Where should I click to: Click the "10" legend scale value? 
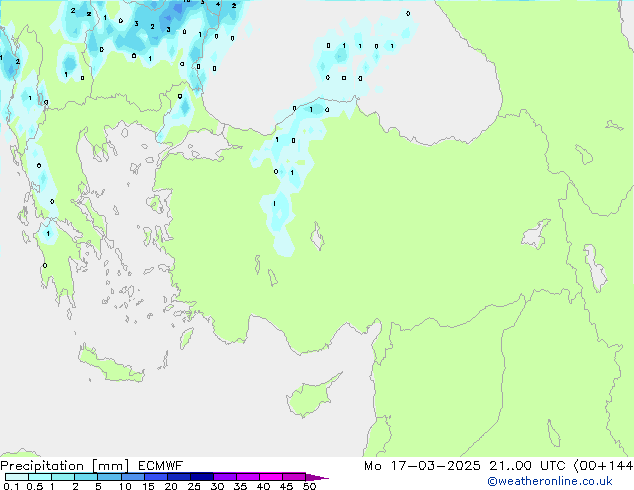(125, 486)
